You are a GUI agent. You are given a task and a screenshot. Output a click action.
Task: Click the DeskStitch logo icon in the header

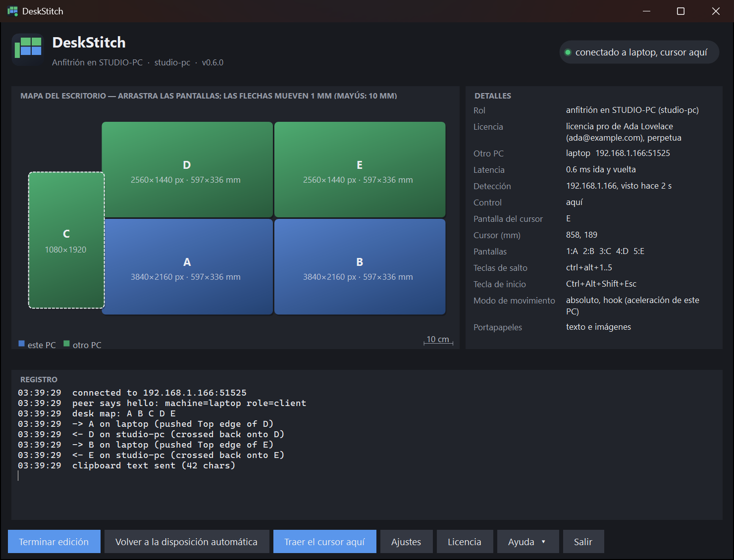(x=28, y=50)
